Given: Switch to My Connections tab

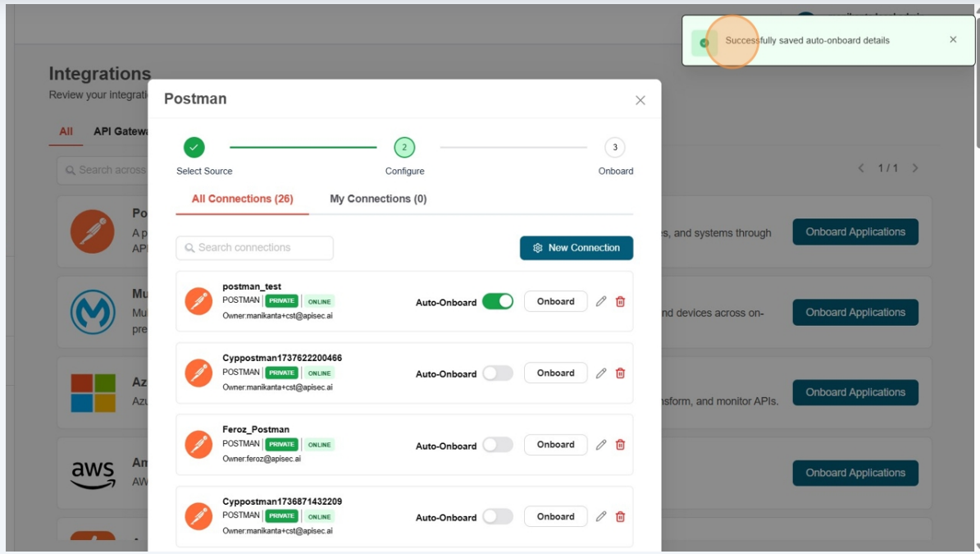Looking at the screenshot, I should pyautogui.click(x=378, y=199).
